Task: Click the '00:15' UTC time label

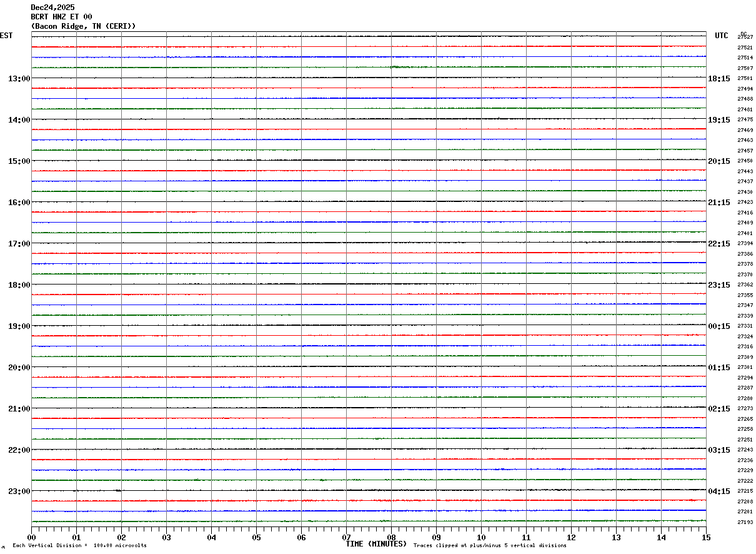Action: (x=719, y=326)
